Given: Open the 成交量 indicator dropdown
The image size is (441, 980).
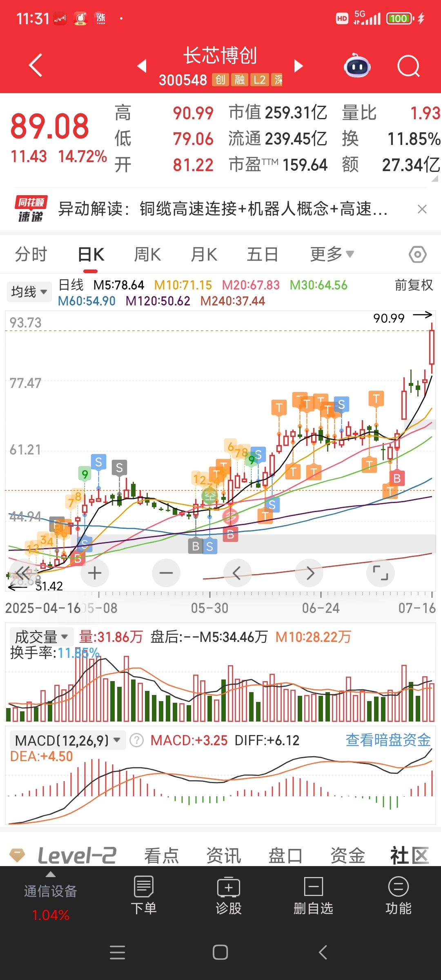Looking at the screenshot, I should point(41,637).
